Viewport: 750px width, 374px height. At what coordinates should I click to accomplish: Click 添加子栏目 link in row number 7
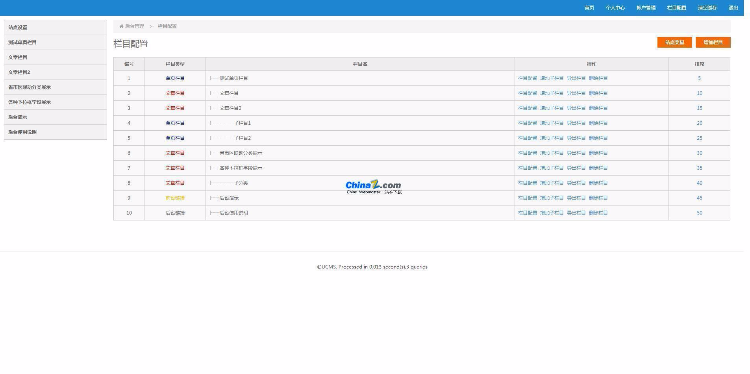coord(551,168)
